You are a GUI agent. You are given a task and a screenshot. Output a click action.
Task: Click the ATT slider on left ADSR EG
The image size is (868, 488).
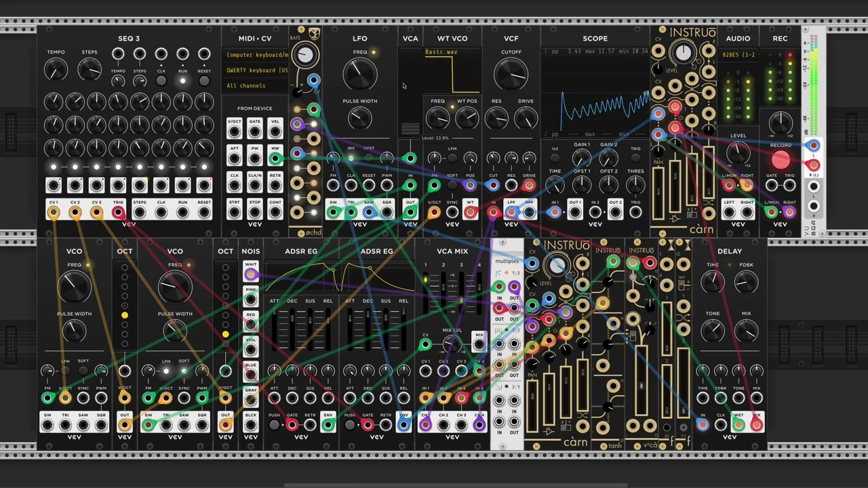point(274,331)
